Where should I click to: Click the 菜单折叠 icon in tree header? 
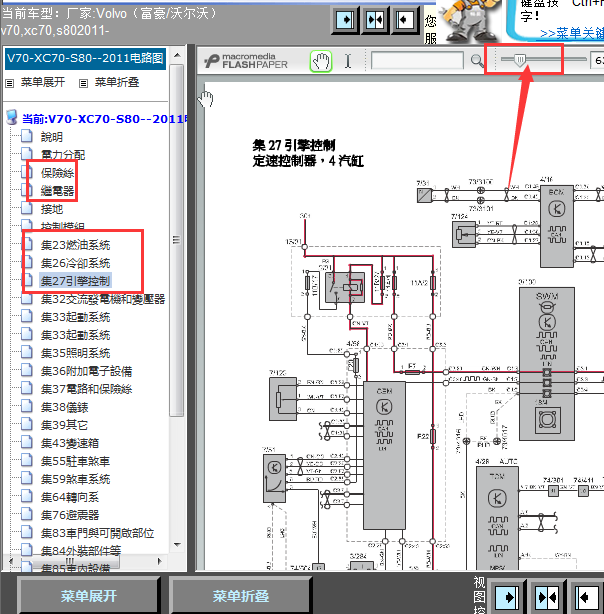pos(83,83)
